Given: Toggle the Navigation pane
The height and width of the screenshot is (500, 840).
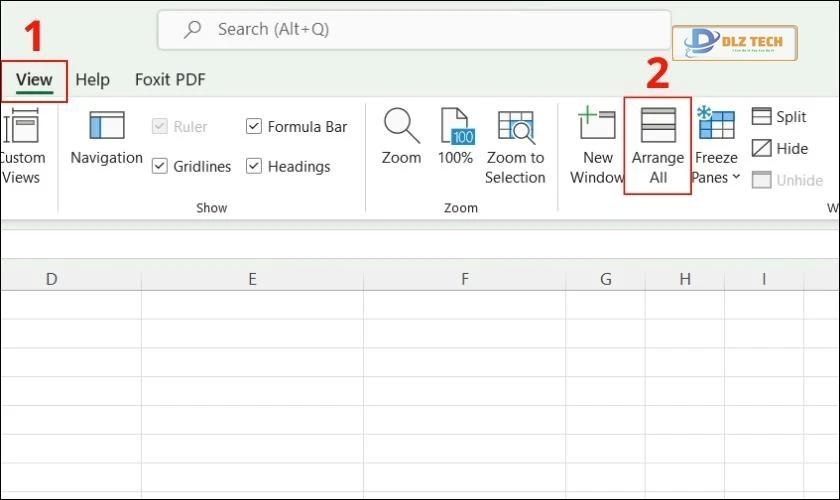Looking at the screenshot, I should tap(107, 137).
